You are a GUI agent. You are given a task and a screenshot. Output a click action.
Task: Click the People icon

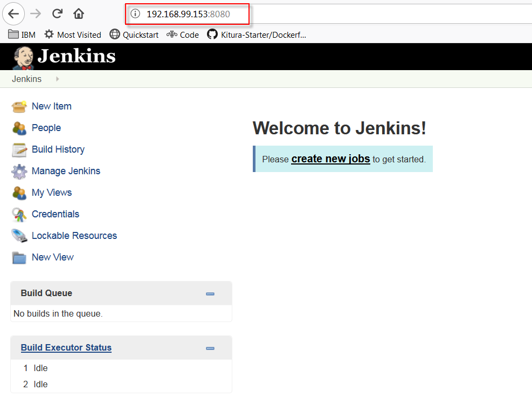[19, 128]
